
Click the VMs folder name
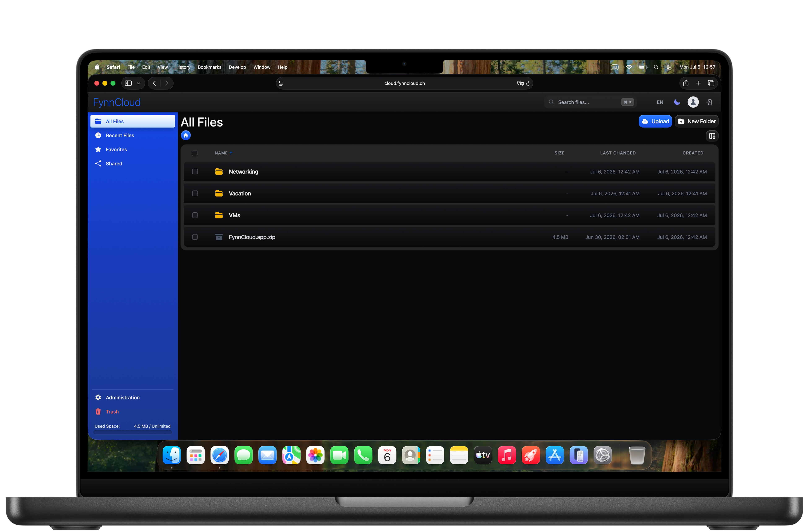click(x=234, y=215)
